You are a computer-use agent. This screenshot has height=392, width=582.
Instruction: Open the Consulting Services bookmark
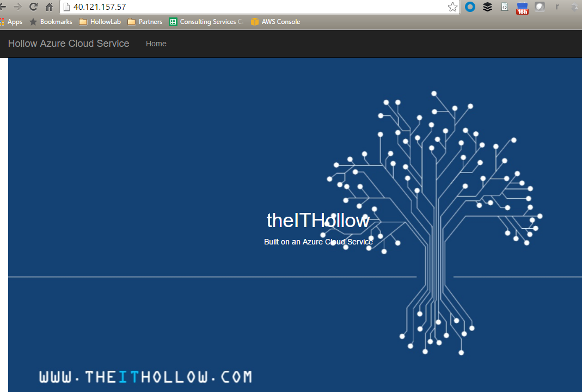206,22
